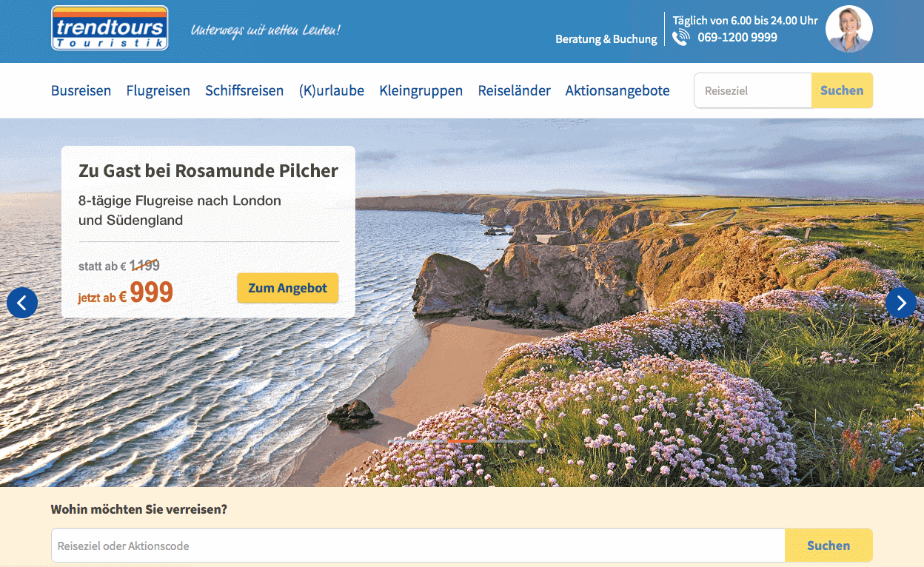Open the Reiseländer menu
Image resolution: width=924 pixels, height=567 pixels.
(x=514, y=90)
